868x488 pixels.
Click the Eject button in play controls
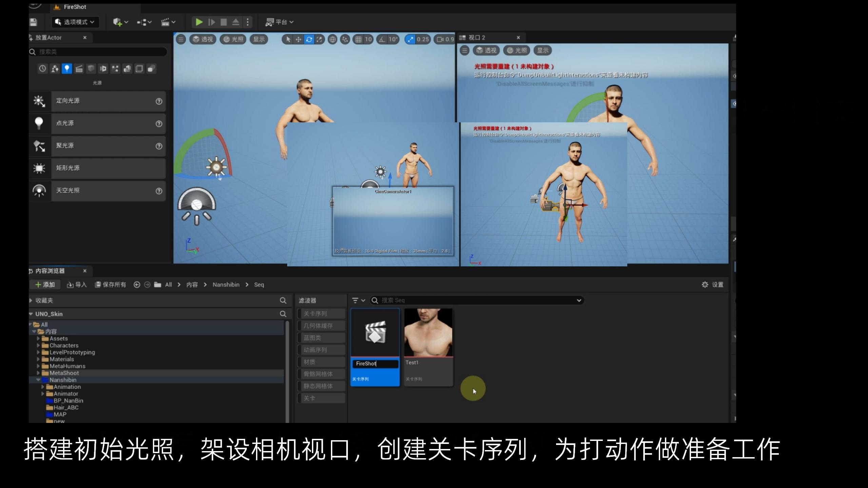[236, 22]
